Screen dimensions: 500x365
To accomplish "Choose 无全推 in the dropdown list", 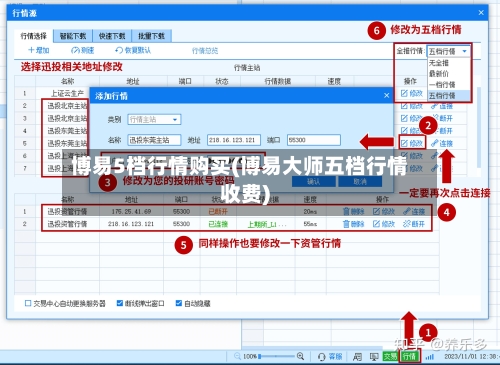I will pos(449,63).
